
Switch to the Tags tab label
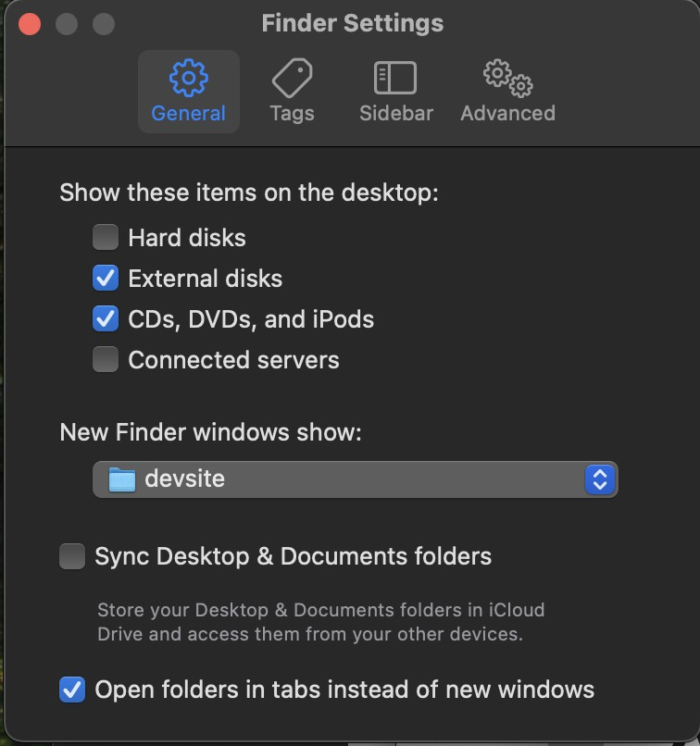(292, 114)
